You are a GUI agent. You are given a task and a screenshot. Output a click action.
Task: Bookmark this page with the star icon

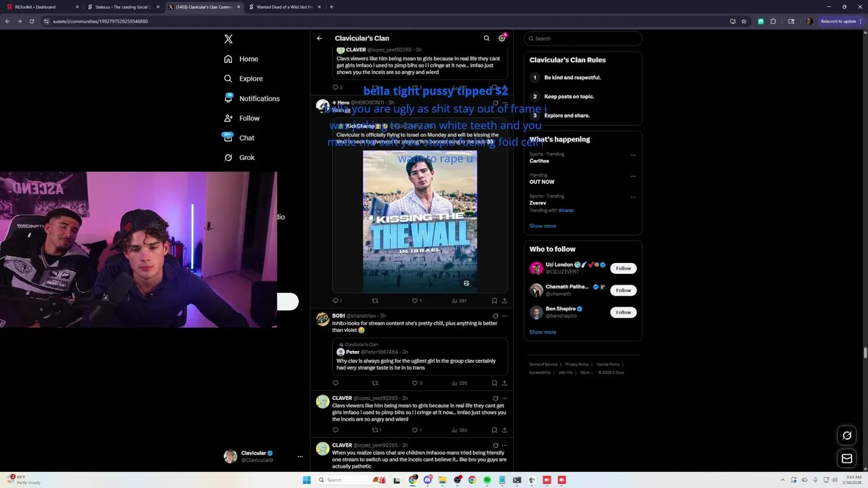point(744,21)
